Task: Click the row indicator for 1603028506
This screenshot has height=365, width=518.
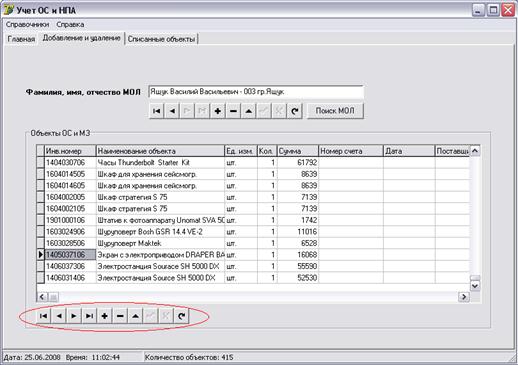Action: point(40,243)
